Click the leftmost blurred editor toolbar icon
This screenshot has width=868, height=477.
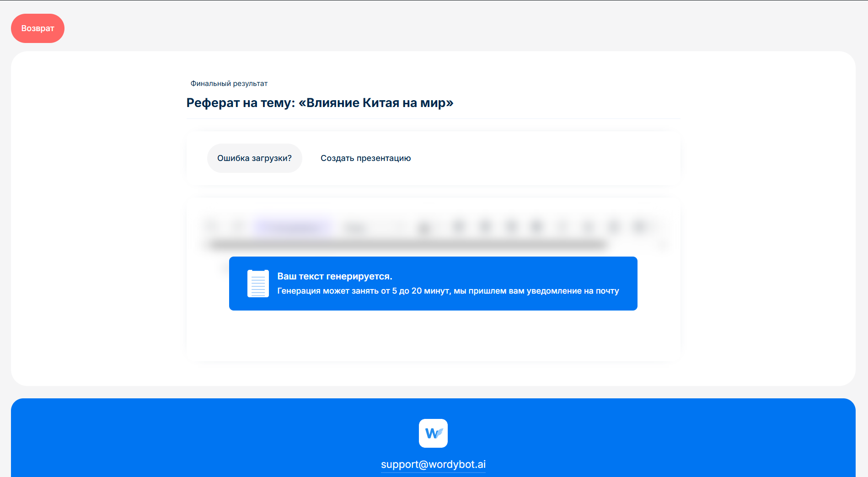pos(212,226)
